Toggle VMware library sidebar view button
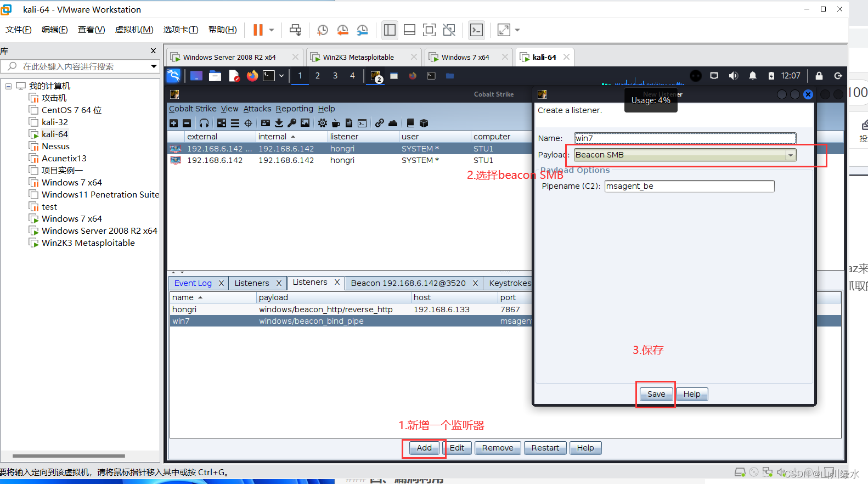Viewport: 868px width, 484px height. (390, 30)
